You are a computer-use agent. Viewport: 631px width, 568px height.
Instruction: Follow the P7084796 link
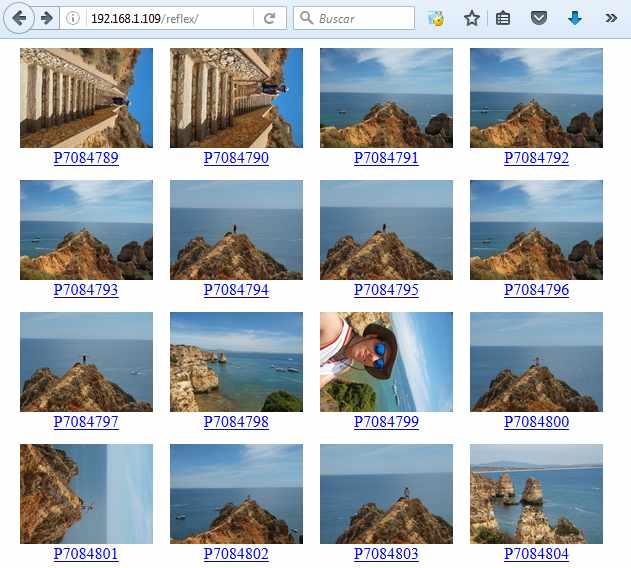coord(536,290)
